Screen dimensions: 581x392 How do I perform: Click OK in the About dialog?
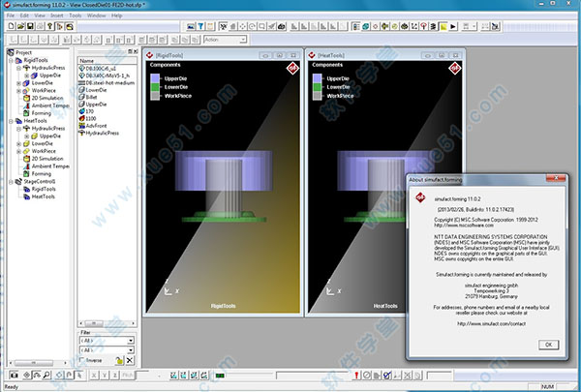click(546, 344)
